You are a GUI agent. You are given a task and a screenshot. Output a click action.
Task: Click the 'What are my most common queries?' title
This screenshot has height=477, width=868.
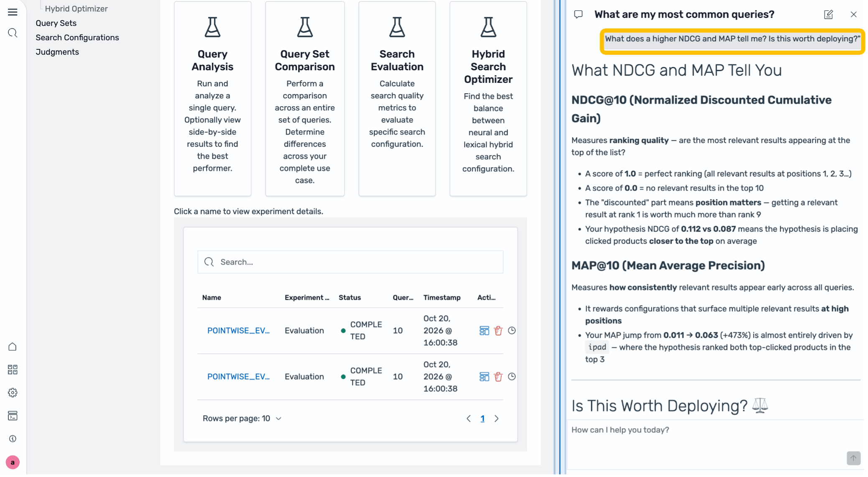684,15
